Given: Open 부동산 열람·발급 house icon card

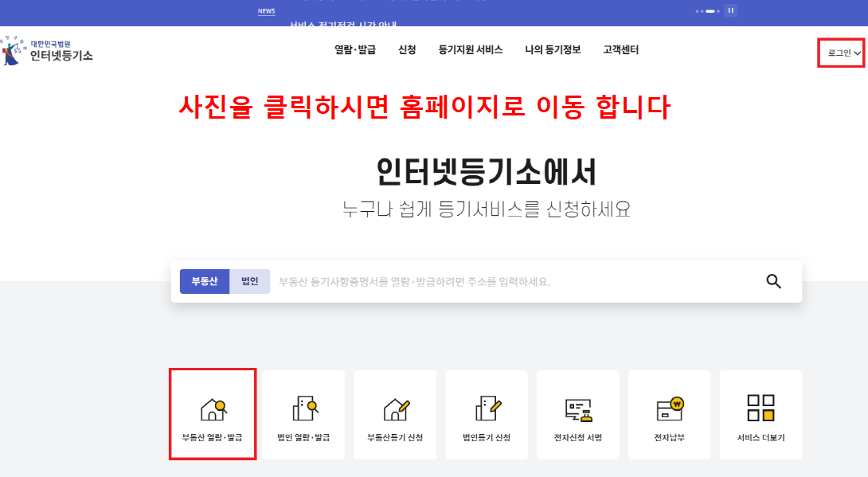Looking at the screenshot, I should pos(213,414).
